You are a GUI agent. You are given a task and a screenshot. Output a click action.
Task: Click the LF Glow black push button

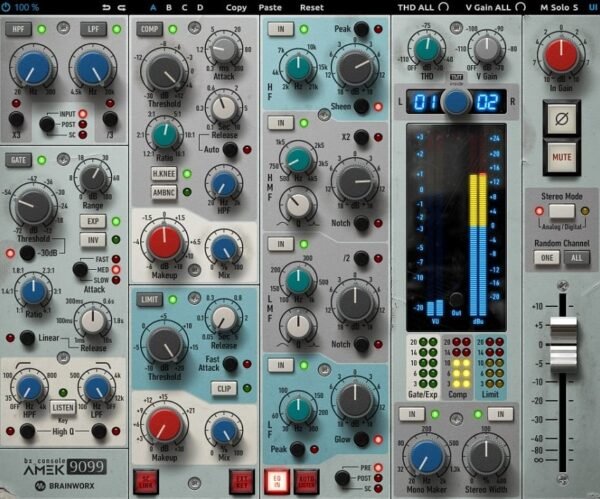point(361,439)
